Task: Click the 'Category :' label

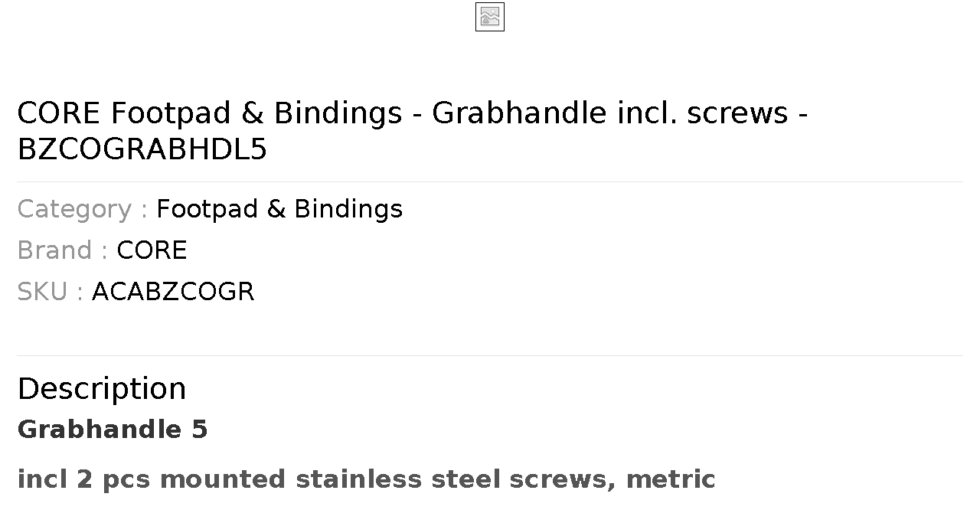Action: [x=83, y=209]
